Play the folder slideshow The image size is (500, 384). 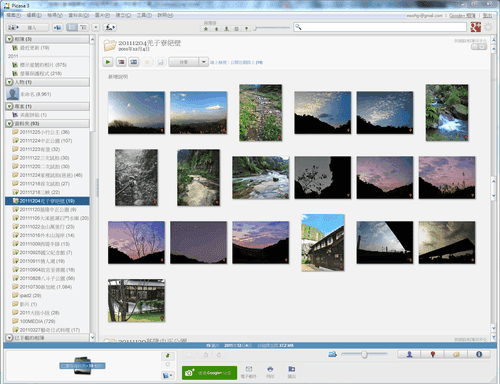pos(108,62)
